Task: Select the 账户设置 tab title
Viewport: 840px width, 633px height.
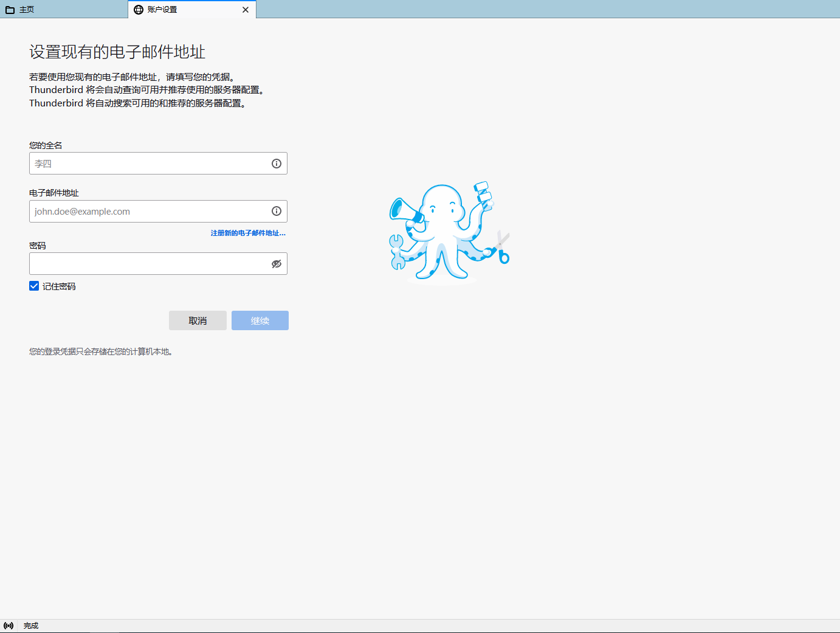Action: tap(162, 10)
